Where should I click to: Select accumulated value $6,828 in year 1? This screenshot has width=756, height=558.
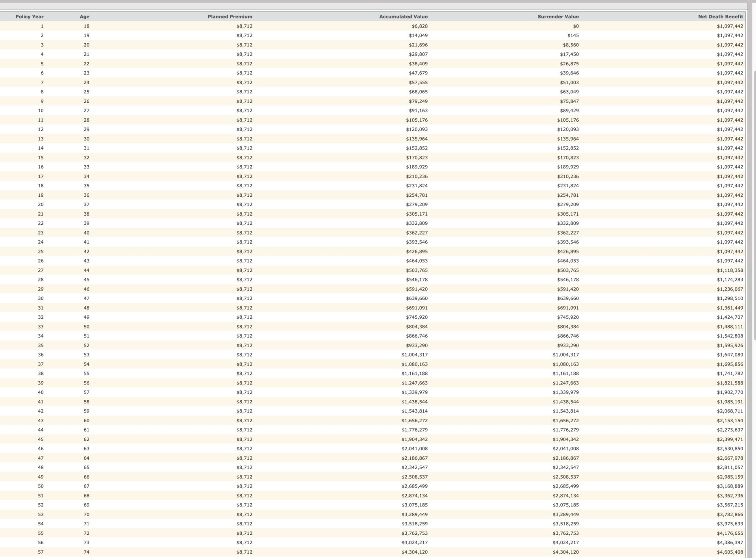(420, 26)
